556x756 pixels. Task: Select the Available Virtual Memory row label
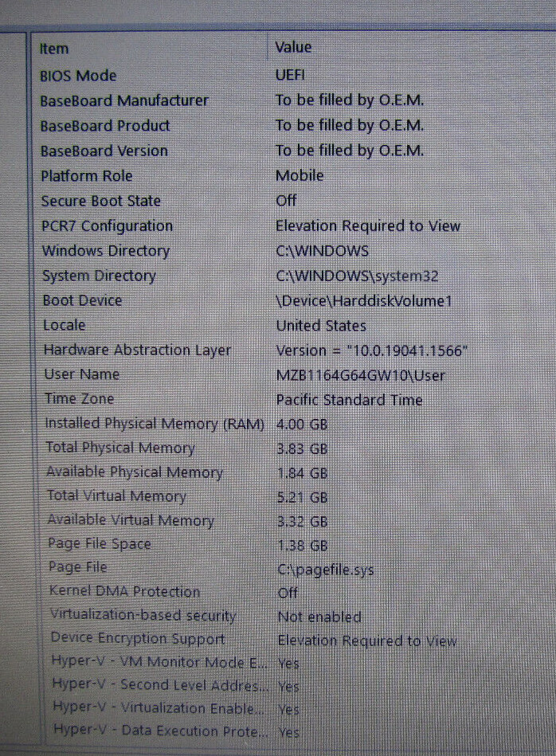(131, 519)
